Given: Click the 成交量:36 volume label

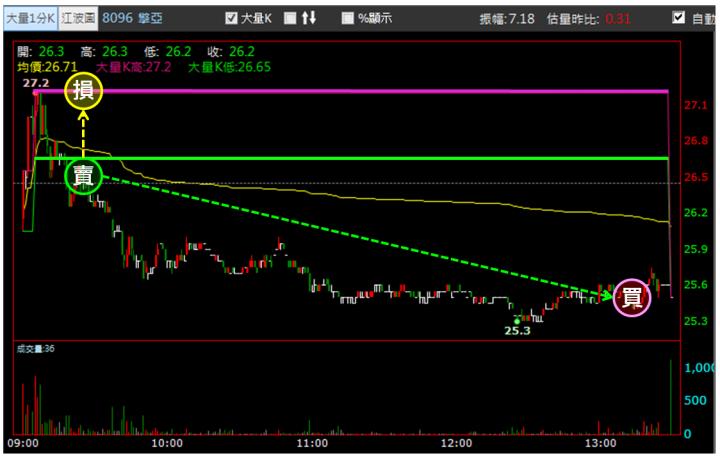Looking at the screenshot, I should (x=35, y=349).
